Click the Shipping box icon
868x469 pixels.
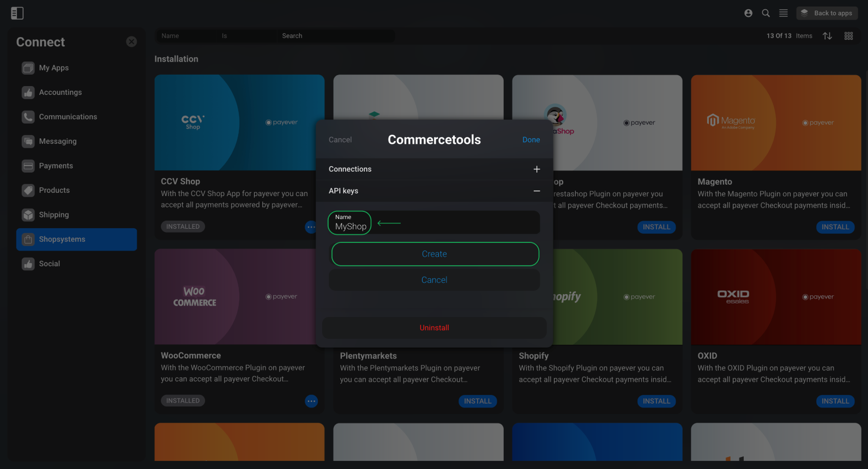[28, 215]
